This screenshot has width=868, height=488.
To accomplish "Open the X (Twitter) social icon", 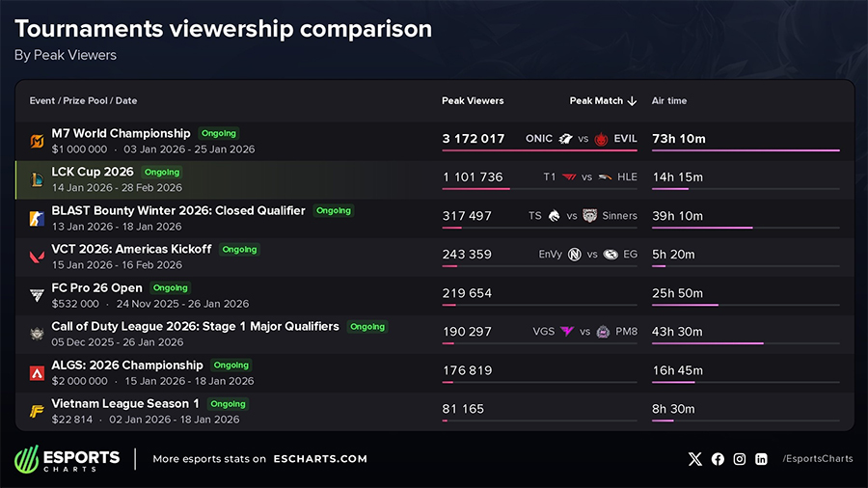I will tap(695, 459).
